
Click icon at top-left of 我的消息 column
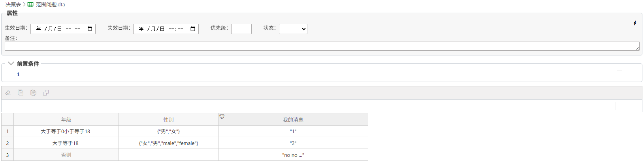coord(222,116)
